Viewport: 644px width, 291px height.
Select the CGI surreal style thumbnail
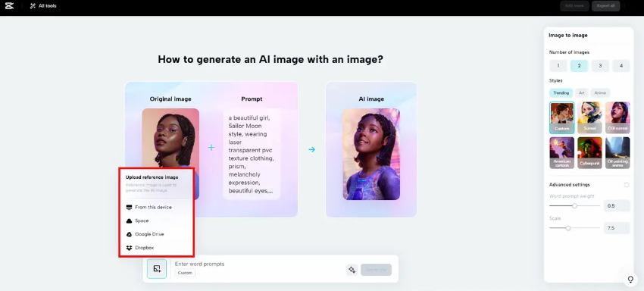pyautogui.click(x=617, y=117)
